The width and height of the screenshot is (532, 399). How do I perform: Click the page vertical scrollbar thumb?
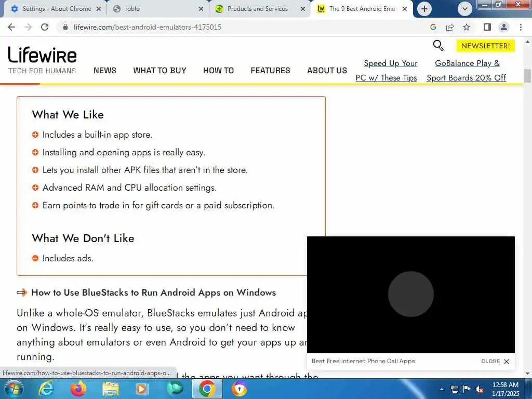coord(527,75)
